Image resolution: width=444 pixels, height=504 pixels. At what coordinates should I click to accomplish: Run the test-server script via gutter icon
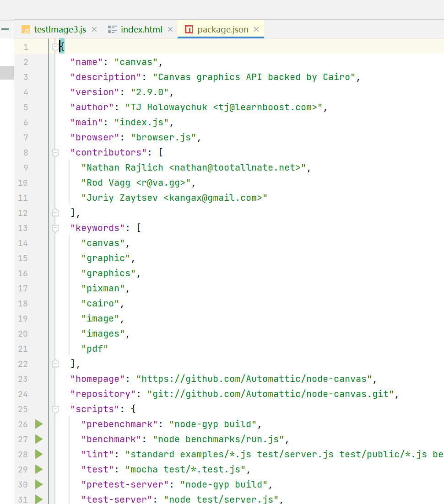[39, 499]
